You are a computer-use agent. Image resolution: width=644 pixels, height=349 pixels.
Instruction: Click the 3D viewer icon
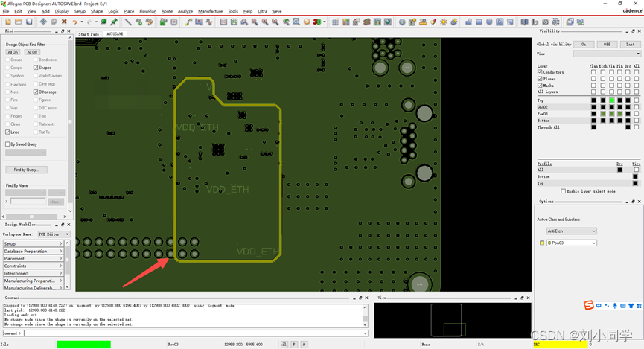pyautogui.click(x=317, y=22)
